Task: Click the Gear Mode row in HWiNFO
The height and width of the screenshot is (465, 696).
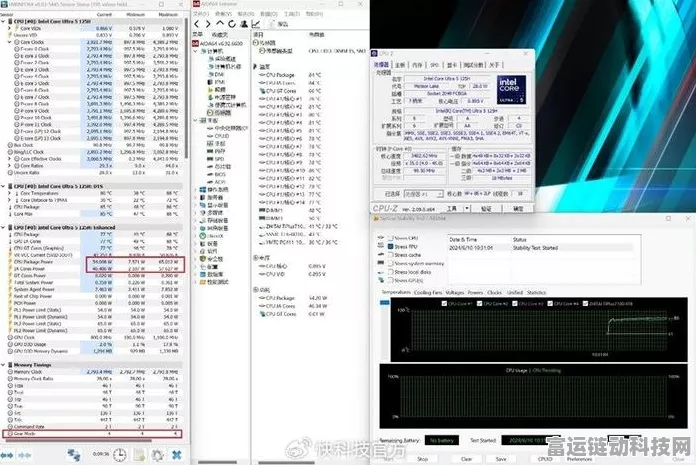Action: (x=92, y=433)
